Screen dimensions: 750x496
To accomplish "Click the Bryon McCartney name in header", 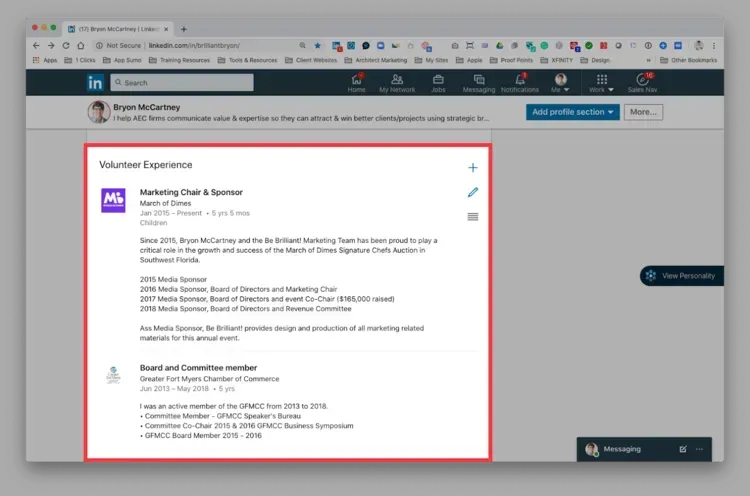I will [x=147, y=107].
